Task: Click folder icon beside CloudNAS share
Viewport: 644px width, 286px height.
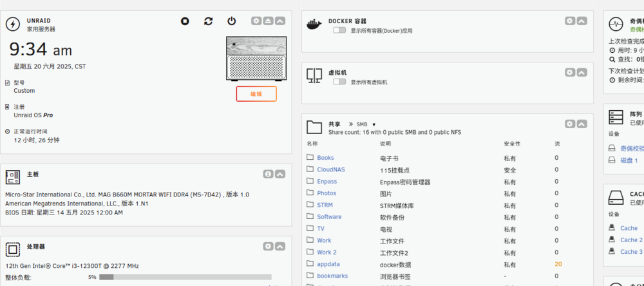Action: [310, 169]
